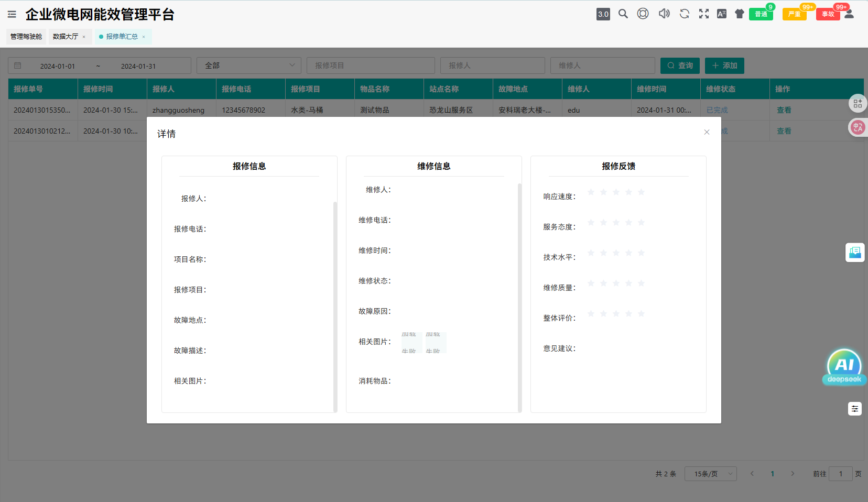Switch to the 管理驾驶舱 tab

pos(26,37)
